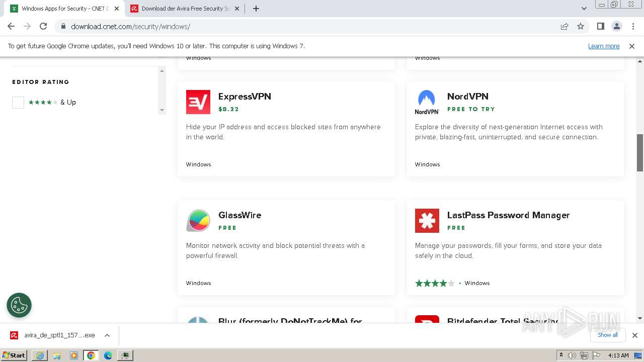Open the network icon in the system tray
The width and height of the screenshot is (644, 362).
584,355
